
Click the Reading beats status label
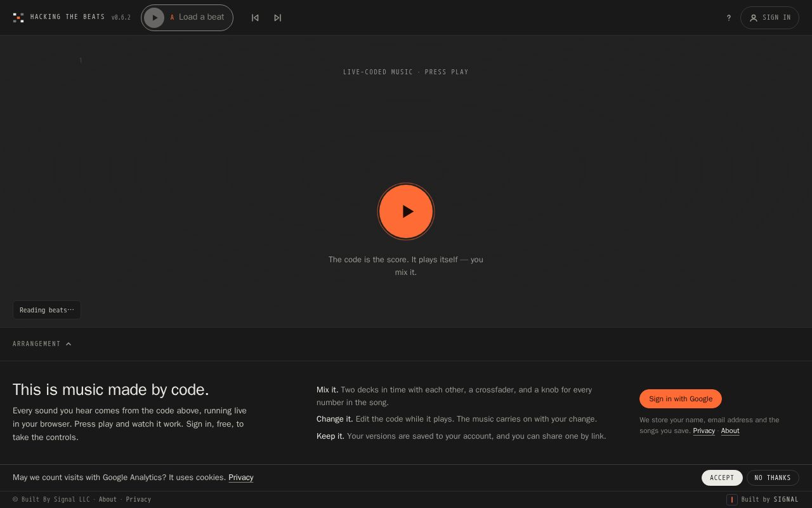(47, 310)
